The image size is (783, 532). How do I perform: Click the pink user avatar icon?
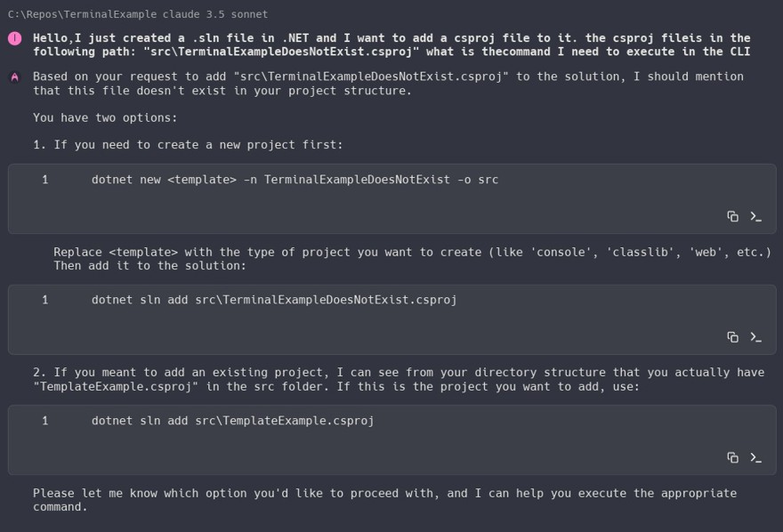point(15,38)
